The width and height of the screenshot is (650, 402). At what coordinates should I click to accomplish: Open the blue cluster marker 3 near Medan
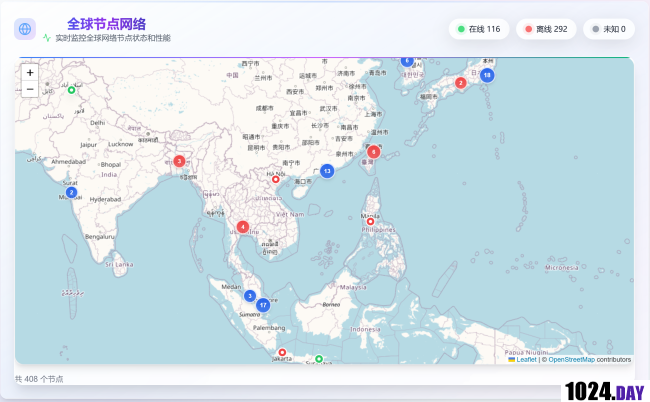250,296
